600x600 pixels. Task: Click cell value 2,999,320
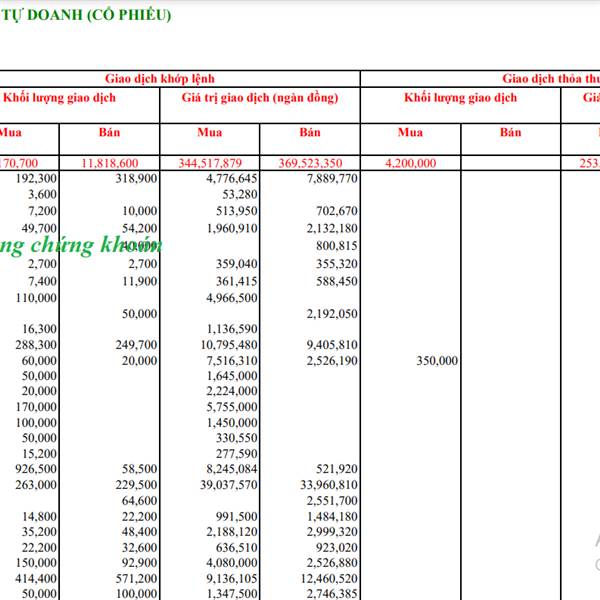pyautogui.click(x=332, y=532)
